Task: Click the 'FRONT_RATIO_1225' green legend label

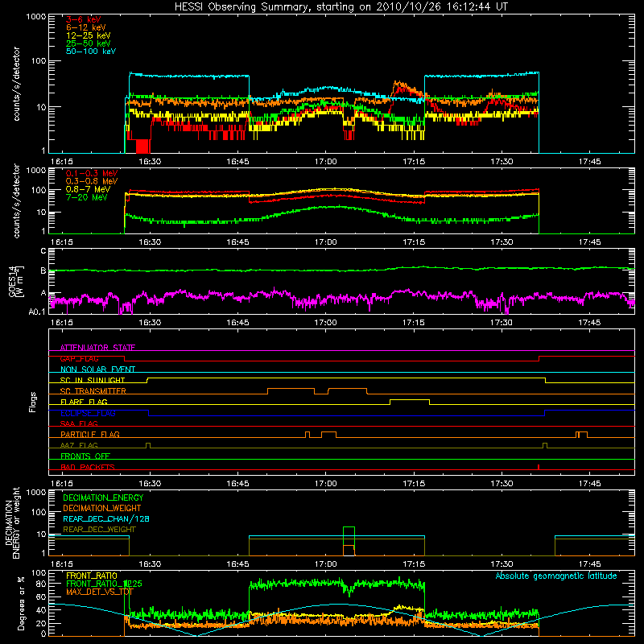Action: tap(104, 584)
